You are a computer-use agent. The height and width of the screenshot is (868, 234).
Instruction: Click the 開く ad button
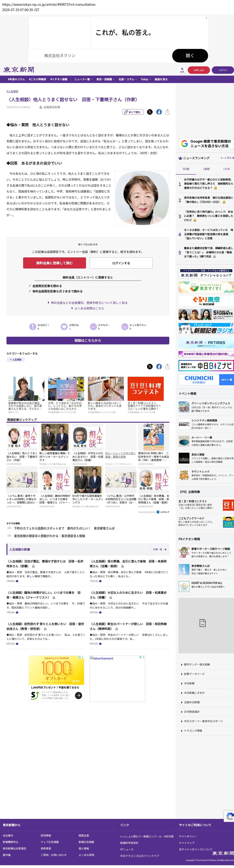point(190,56)
